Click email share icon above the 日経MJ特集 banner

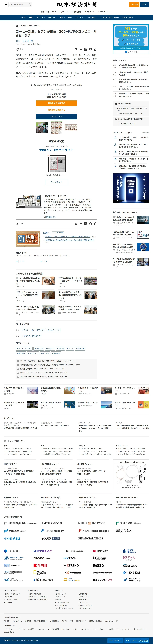coord(76,223)
